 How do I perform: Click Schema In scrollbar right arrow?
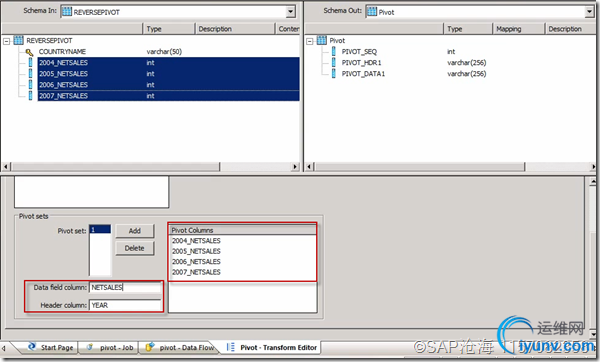(x=295, y=167)
